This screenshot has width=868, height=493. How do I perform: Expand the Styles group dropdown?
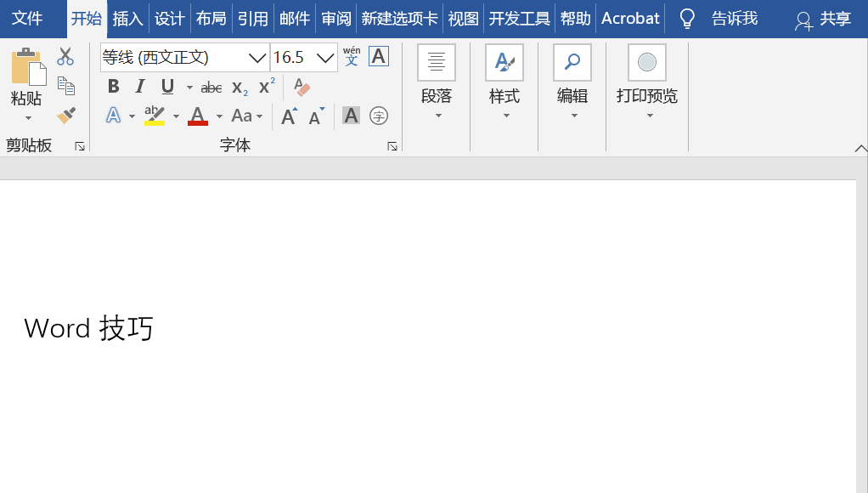coord(506,116)
